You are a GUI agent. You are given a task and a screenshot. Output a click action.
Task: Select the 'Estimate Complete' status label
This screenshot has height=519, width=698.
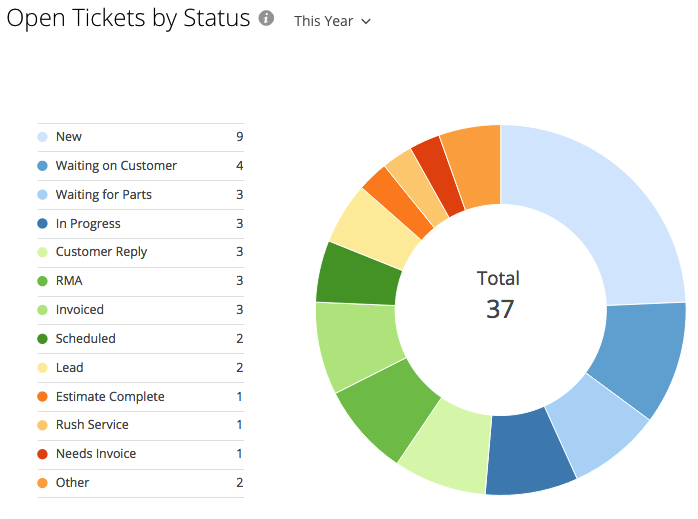(110, 396)
